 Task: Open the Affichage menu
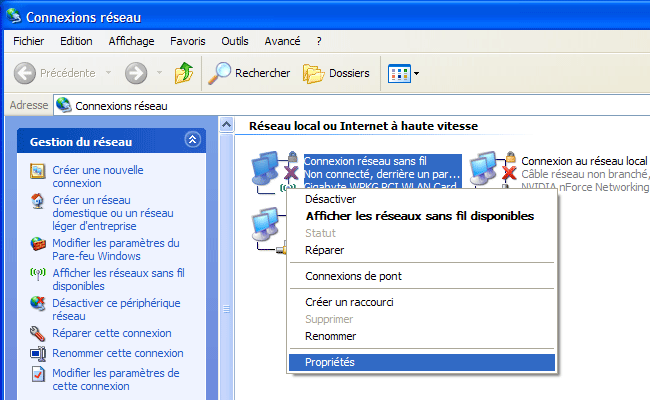(x=131, y=41)
